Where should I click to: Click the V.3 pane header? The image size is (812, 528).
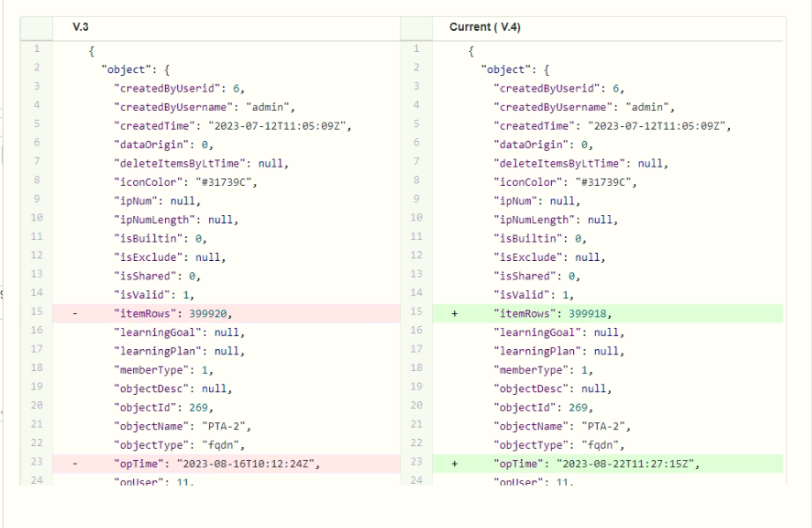tap(81, 27)
